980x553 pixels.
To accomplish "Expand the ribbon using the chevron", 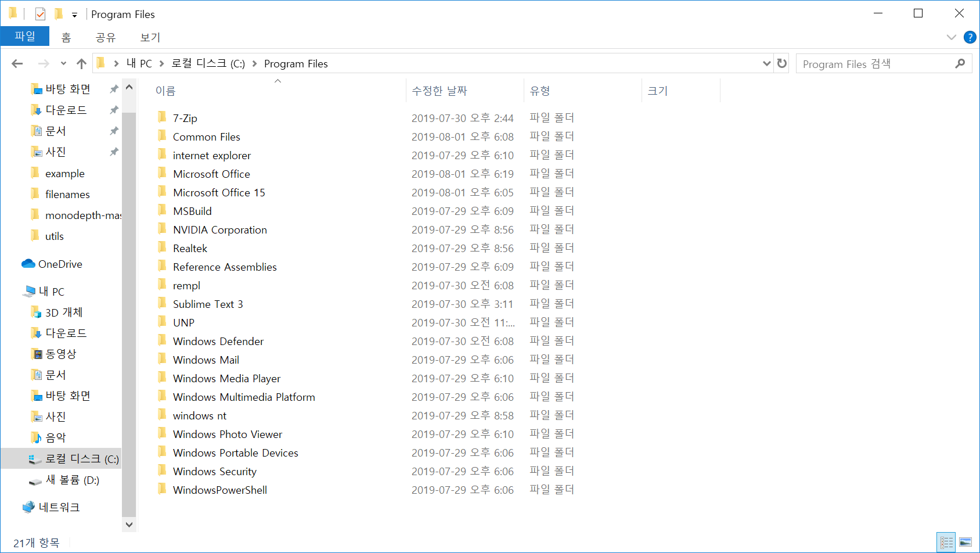I will [x=951, y=37].
